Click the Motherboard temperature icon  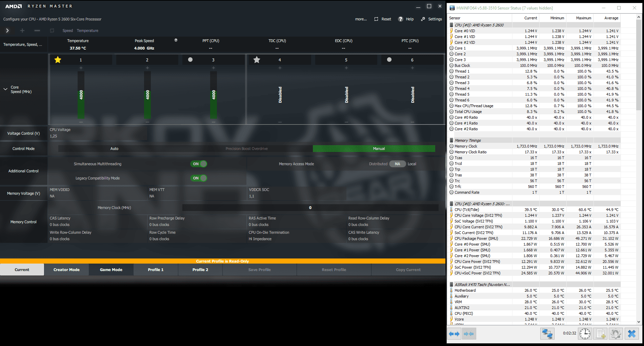tap(451, 290)
